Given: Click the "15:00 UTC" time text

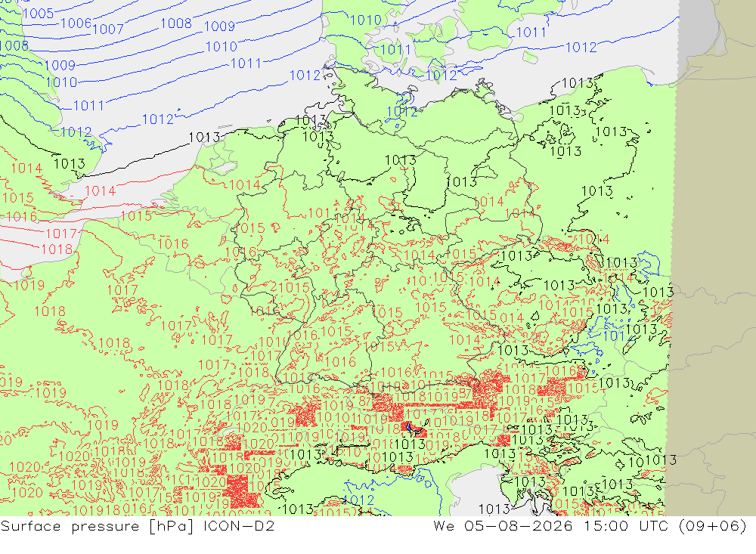Looking at the screenshot, I should (626, 525).
